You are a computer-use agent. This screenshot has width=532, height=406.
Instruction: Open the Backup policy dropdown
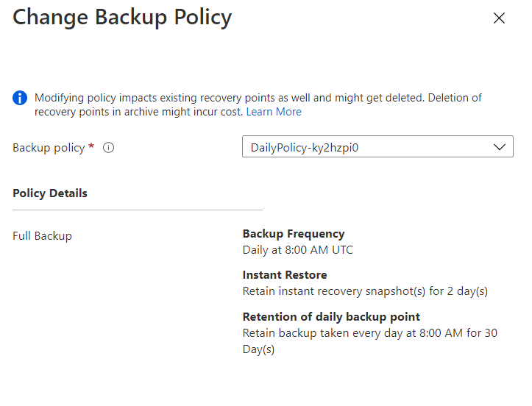[377, 147]
